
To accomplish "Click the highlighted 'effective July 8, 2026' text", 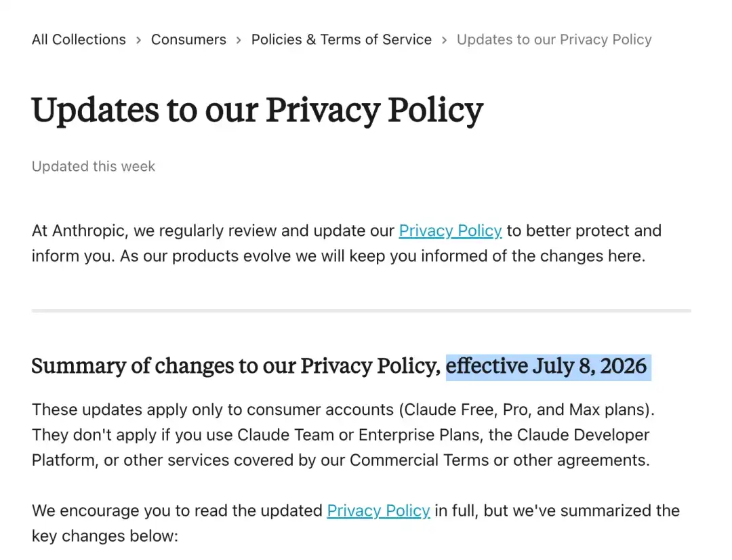I will coord(548,367).
